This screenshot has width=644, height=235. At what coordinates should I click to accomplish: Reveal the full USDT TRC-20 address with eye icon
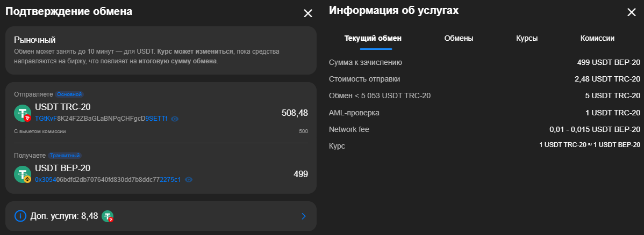[x=175, y=119]
